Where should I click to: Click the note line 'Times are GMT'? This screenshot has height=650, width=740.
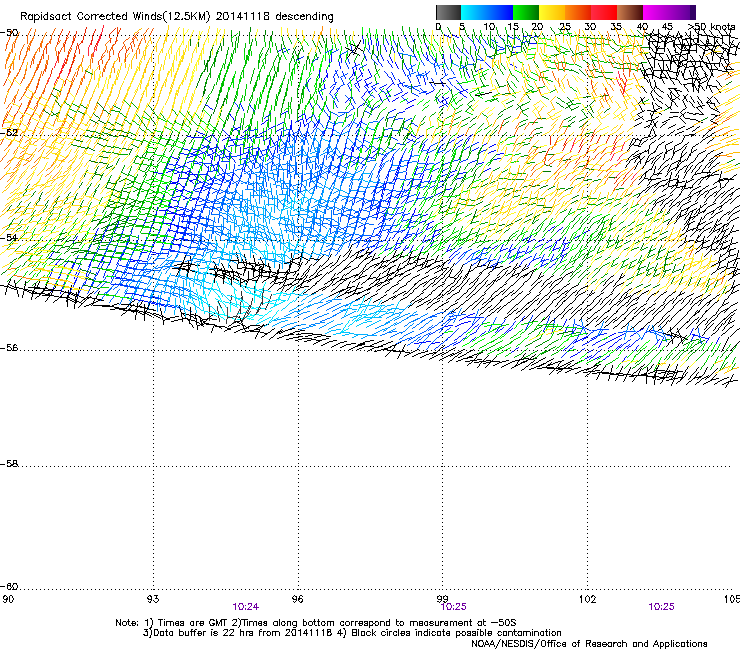point(193,623)
